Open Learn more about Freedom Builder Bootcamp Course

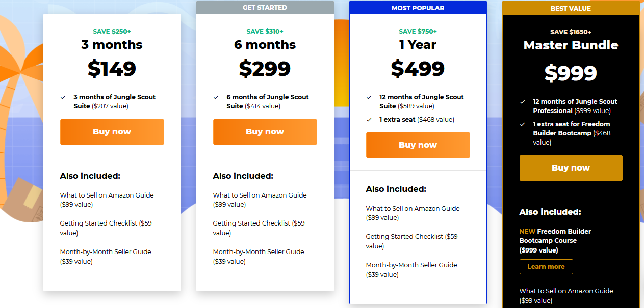[x=546, y=267]
